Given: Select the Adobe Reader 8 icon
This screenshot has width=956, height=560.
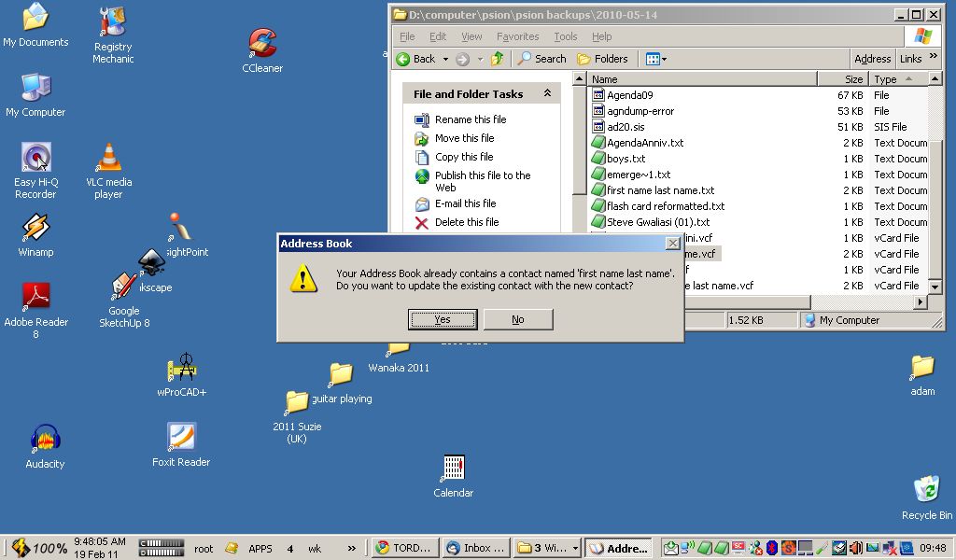Looking at the screenshot, I should (x=36, y=297).
